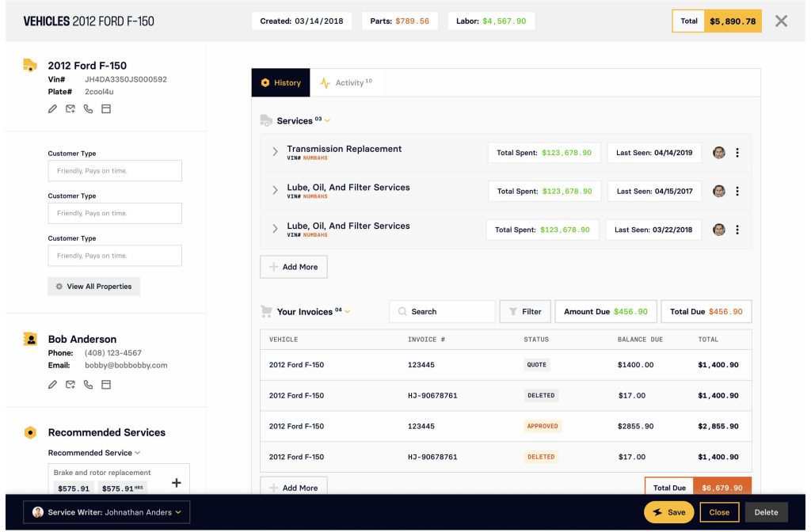Click the Filter funnel icon above invoices

pyautogui.click(x=514, y=311)
